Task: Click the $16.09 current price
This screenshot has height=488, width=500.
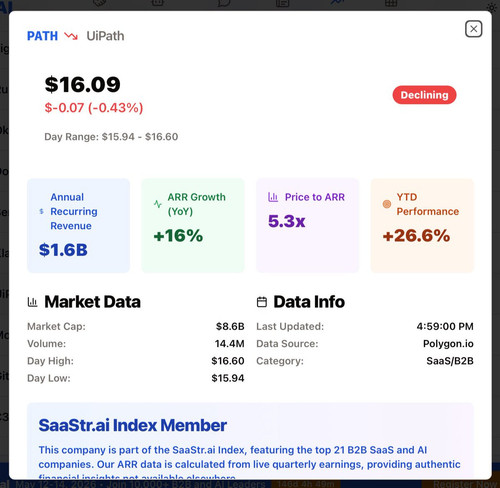Action: click(82, 84)
